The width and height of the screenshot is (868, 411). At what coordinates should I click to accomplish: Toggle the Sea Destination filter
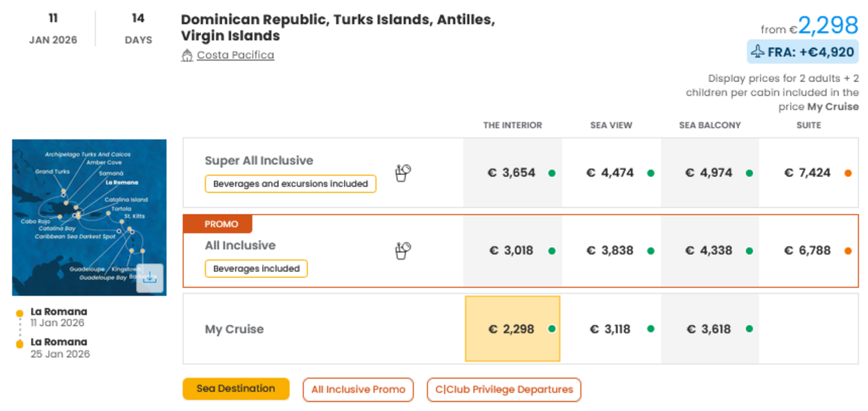click(236, 389)
